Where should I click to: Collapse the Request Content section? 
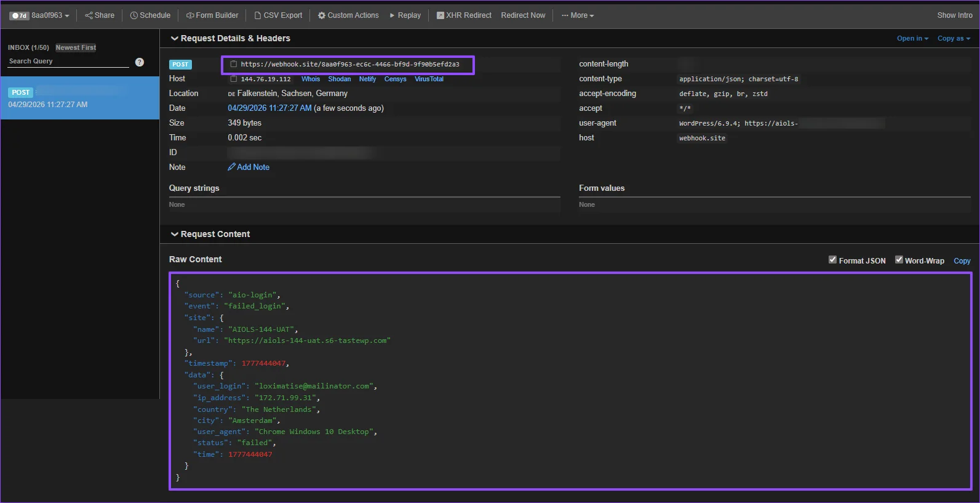[x=210, y=234]
